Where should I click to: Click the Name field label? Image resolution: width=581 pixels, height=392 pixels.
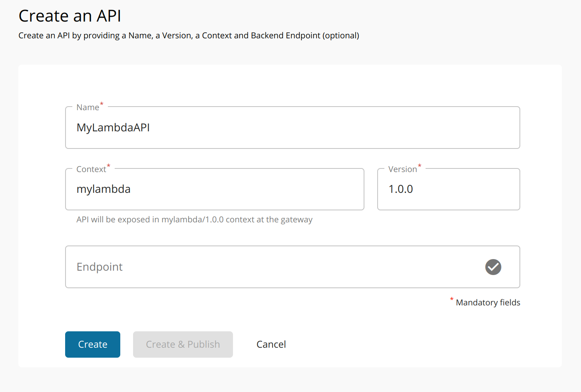tap(88, 107)
